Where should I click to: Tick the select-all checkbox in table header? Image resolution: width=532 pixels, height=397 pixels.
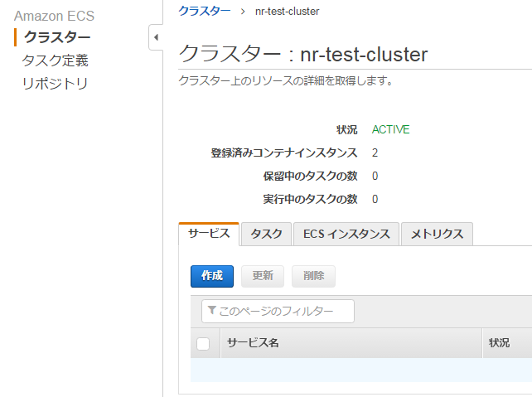coord(203,344)
